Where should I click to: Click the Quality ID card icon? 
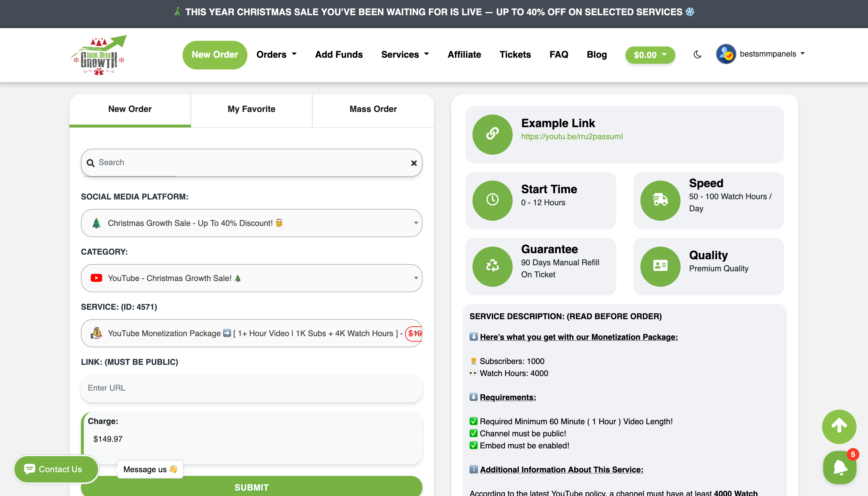coord(660,266)
